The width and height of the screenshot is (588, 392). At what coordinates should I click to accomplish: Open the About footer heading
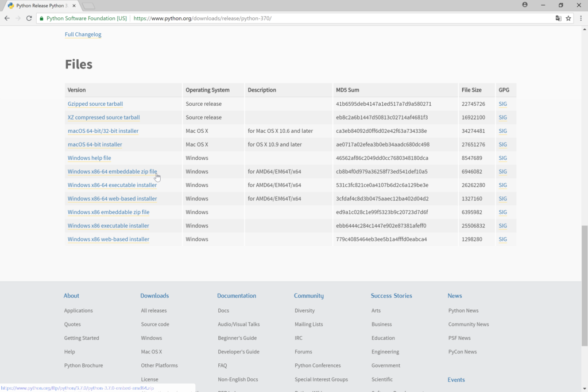(71, 295)
